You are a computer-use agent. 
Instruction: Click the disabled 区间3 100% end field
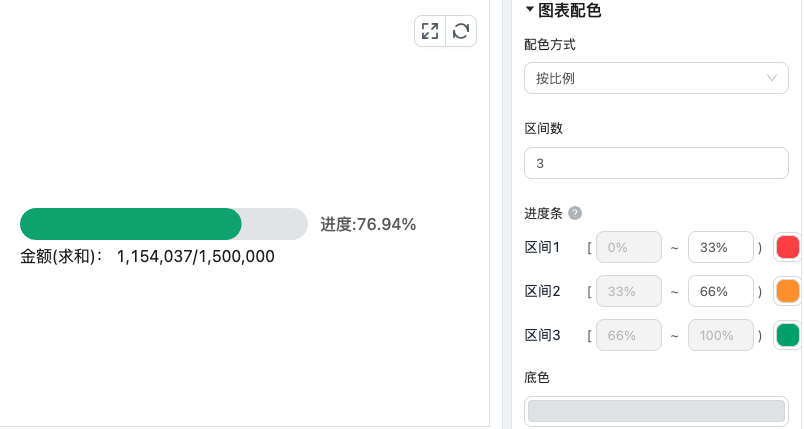click(720, 335)
